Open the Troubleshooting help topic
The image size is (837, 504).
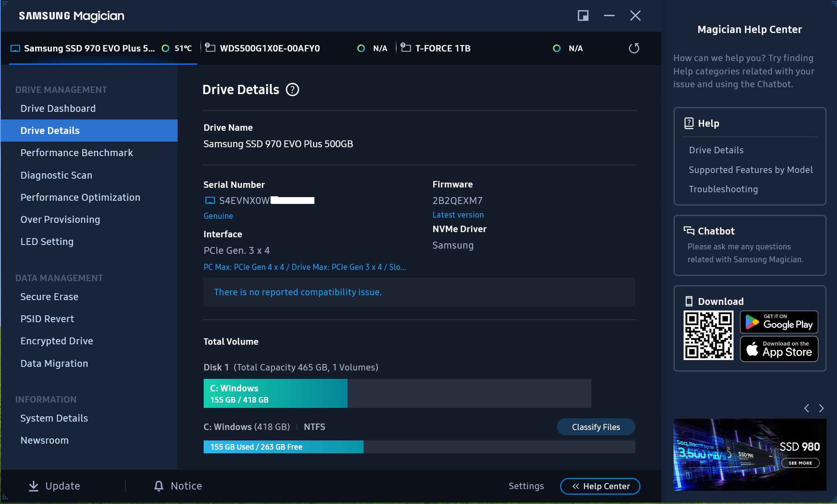point(723,189)
